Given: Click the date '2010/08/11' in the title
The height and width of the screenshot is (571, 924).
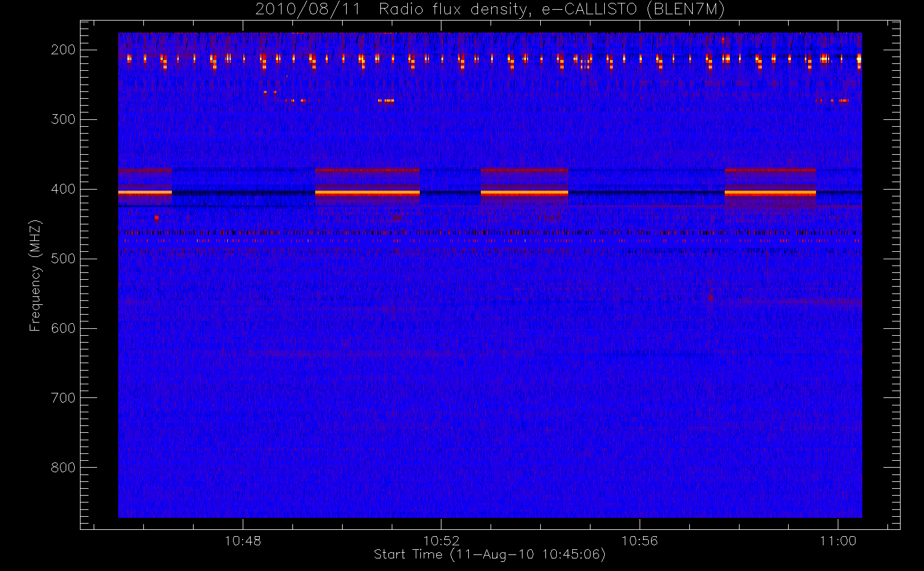Looking at the screenshot, I should click(308, 10).
